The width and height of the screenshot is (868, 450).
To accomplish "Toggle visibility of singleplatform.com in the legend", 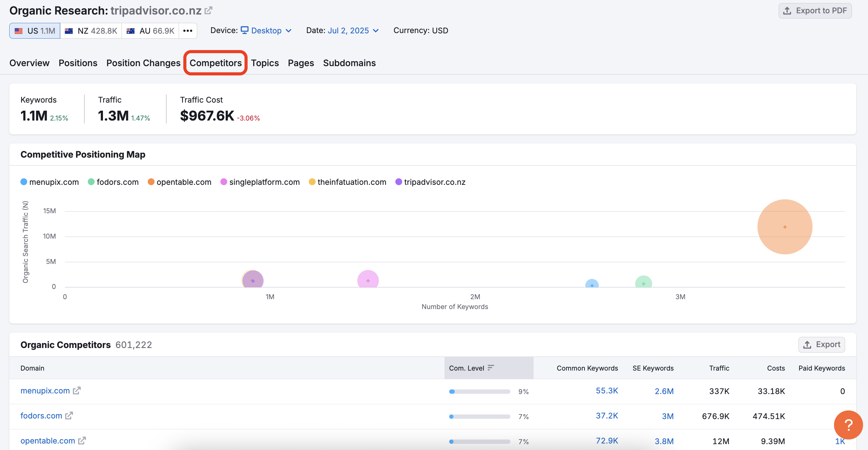I will point(259,182).
